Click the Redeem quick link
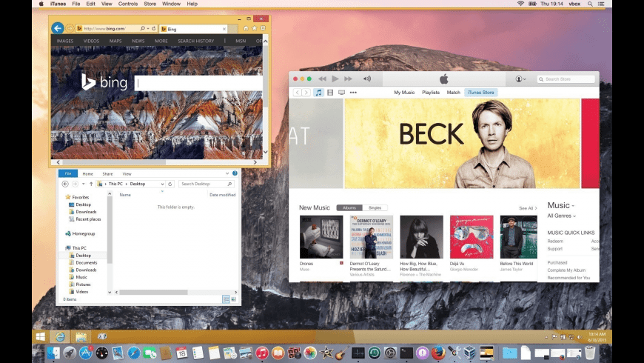 (x=555, y=242)
